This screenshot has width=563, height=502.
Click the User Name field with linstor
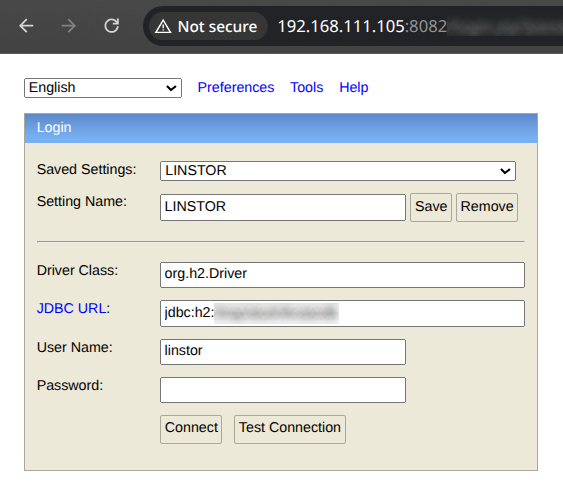(x=283, y=352)
